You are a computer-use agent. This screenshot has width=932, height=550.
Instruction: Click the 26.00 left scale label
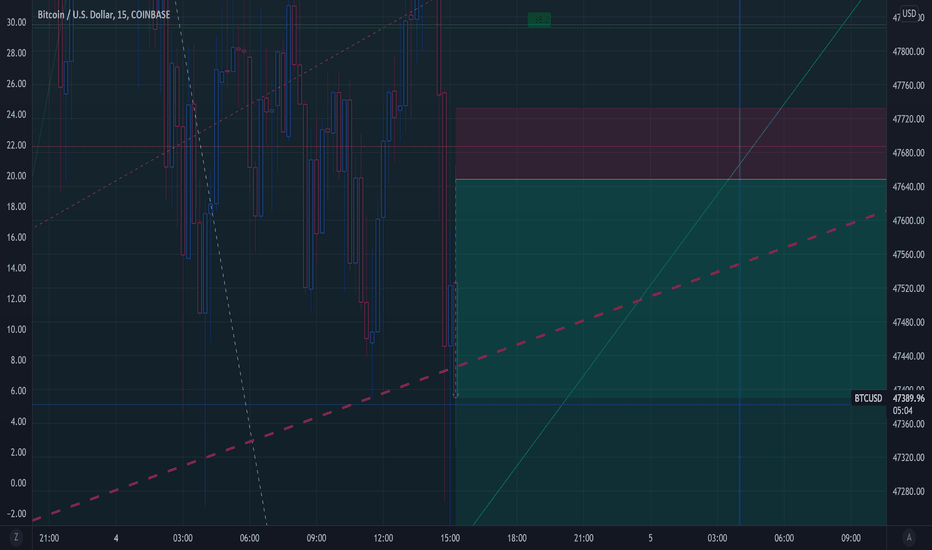point(16,84)
